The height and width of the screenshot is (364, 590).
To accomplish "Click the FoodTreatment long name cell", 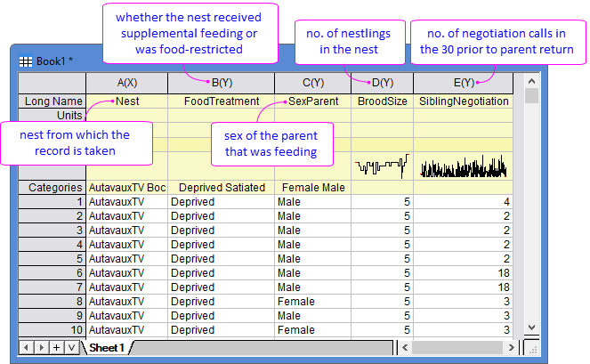I will (x=222, y=101).
